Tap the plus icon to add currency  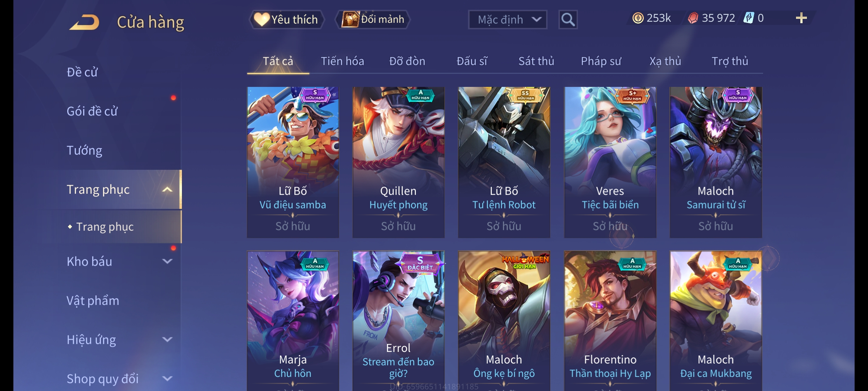tap(801, 18)
